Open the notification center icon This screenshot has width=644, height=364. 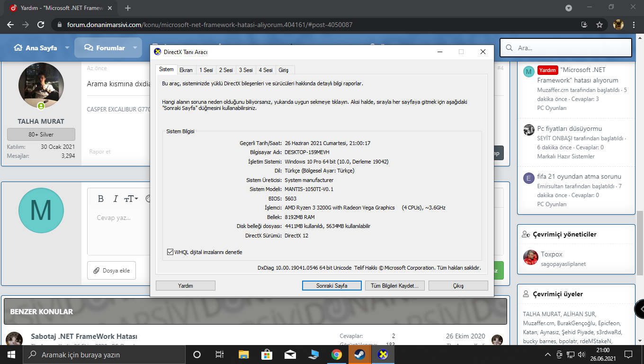point(628,355)
